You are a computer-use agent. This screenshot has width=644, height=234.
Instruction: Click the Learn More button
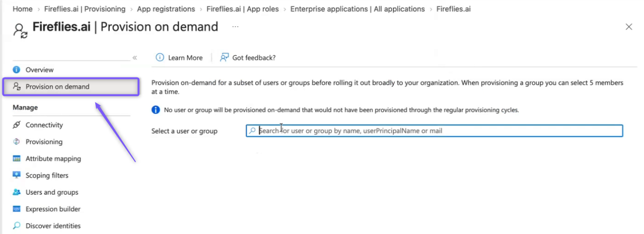tap(179, 58)
